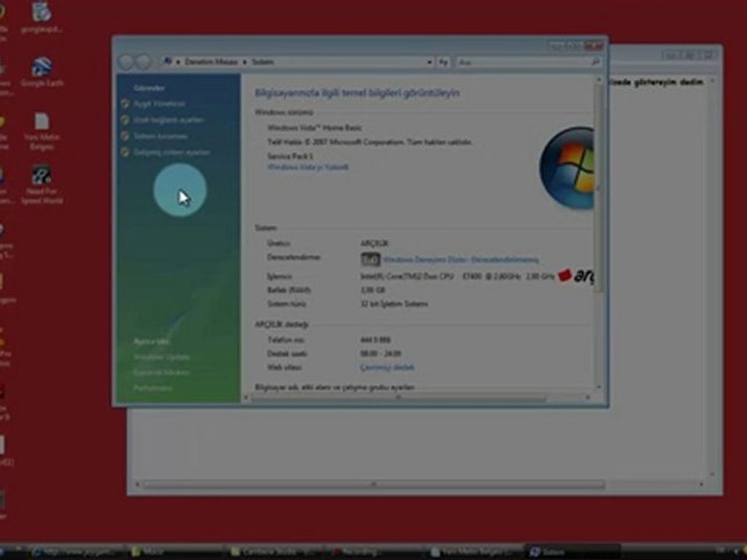Click the Notepad window's scroll left arrow

pyautogui.click(x=137, y=485)
